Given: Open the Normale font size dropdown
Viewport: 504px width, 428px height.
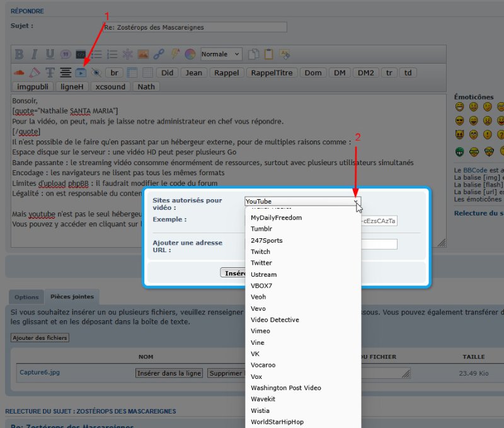Looking at the screenshot, I should (x=220, y=54).
